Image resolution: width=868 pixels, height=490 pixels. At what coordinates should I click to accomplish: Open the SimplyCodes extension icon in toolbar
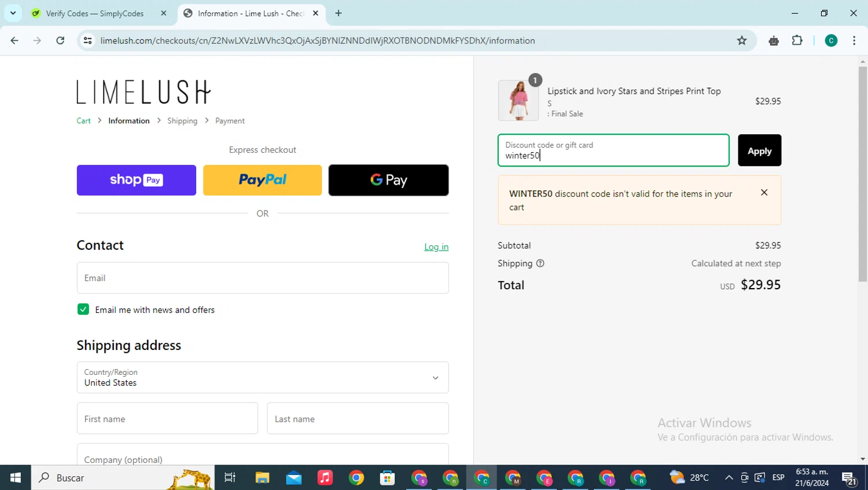point(774,40)
